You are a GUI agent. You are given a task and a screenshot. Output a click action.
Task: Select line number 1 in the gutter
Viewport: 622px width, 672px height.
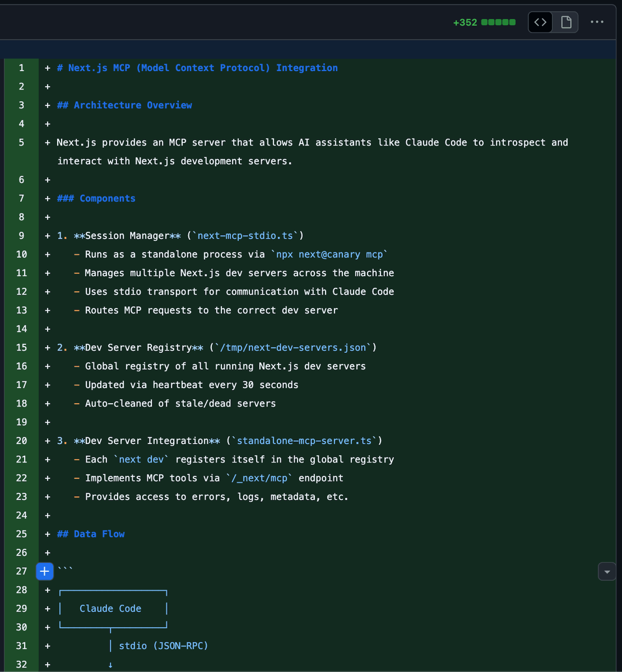(21, 68)
